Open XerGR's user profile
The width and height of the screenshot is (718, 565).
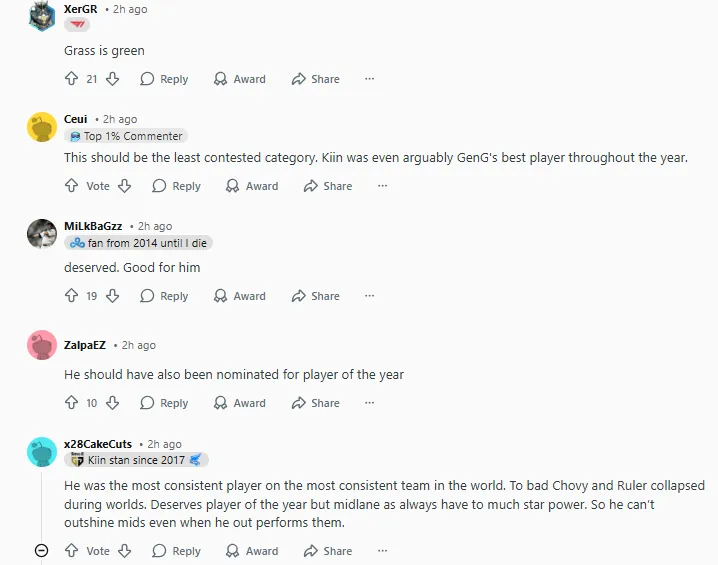(x=80, y=9)
